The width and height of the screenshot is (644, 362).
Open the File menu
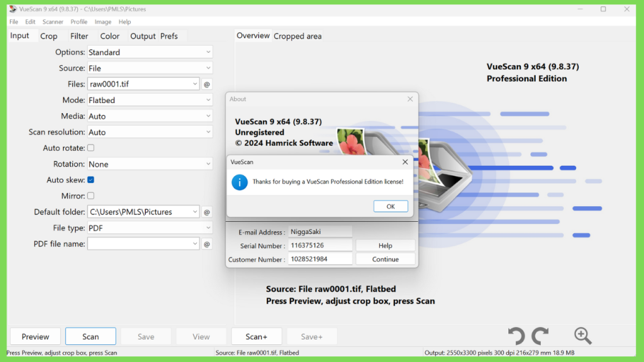tap(14, 22)
